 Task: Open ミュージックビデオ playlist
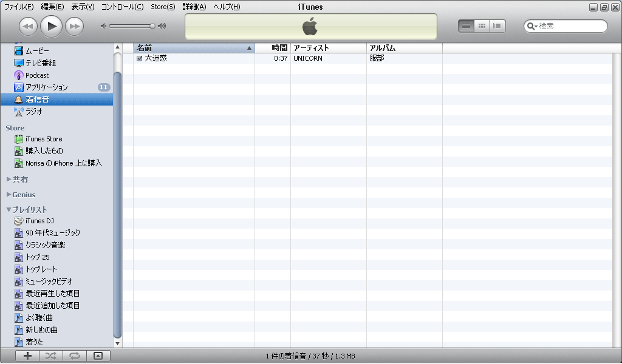click(x=56, y=281)
